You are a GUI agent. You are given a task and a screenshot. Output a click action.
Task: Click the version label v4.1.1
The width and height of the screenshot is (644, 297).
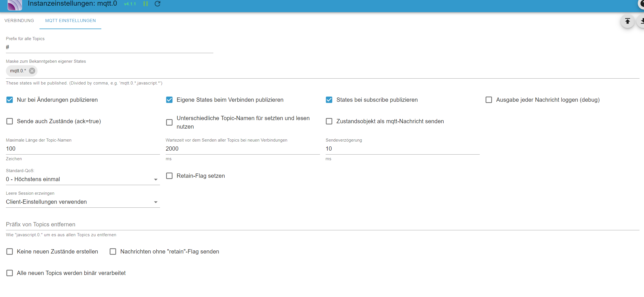pos(130,4)
